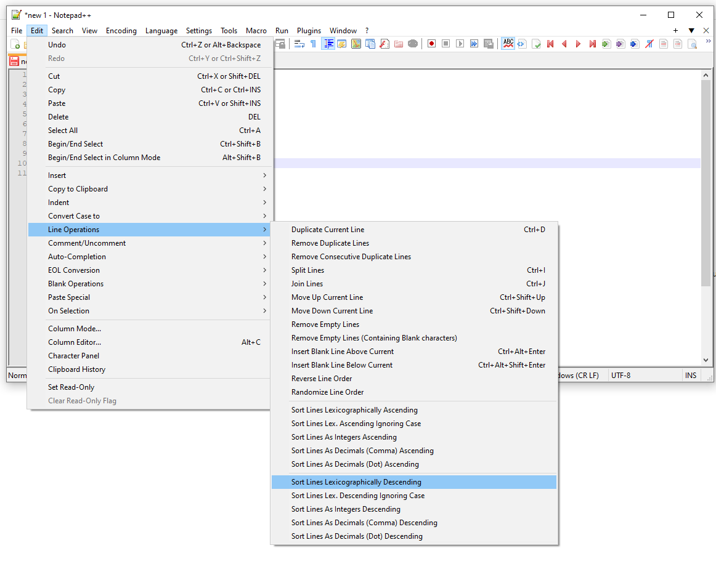
Task: Open the Search menu
Action: coord(62,31)
